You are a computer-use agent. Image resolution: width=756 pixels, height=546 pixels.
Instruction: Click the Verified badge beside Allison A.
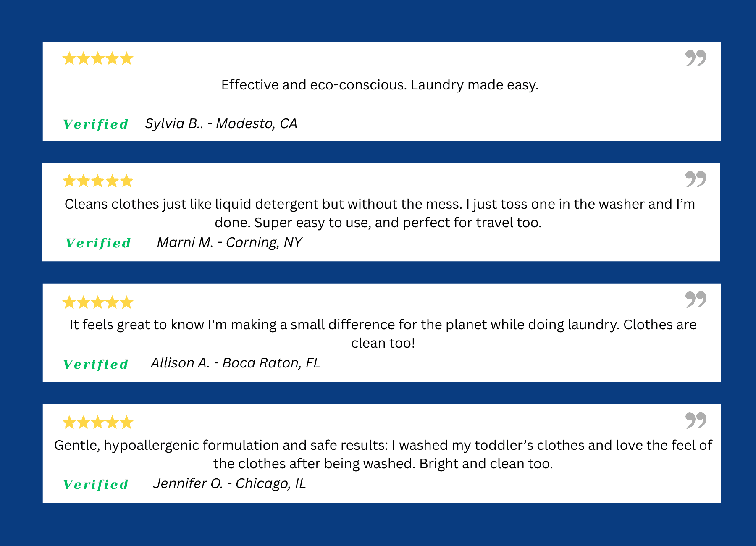point(96,364)
